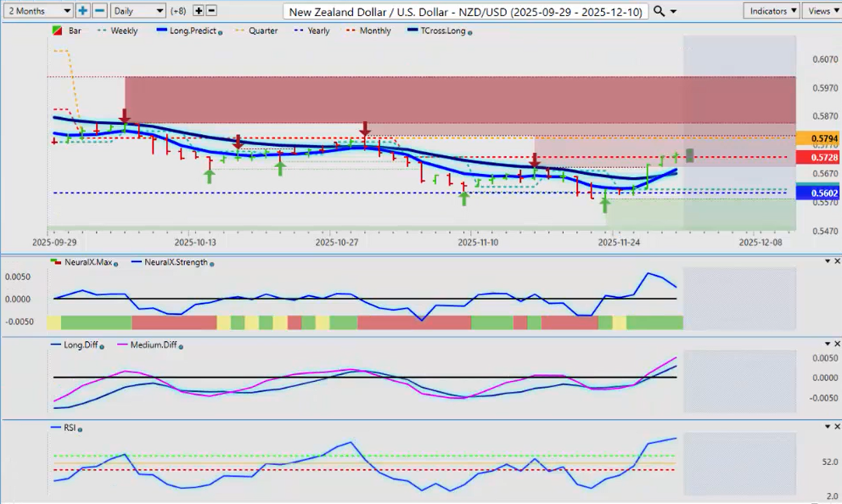Click the blue plus zoom-in time range button

[82, 11]
